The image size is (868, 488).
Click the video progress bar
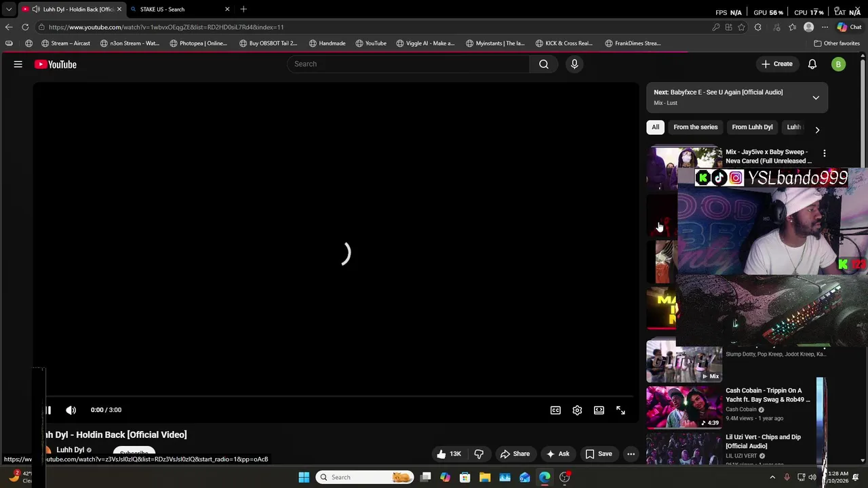click(336, 397)
